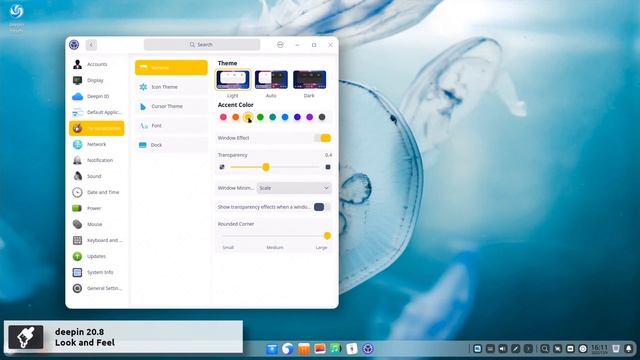
Task: Click the Rounded Corner slider handle
Action: click(x=327, y=236)
